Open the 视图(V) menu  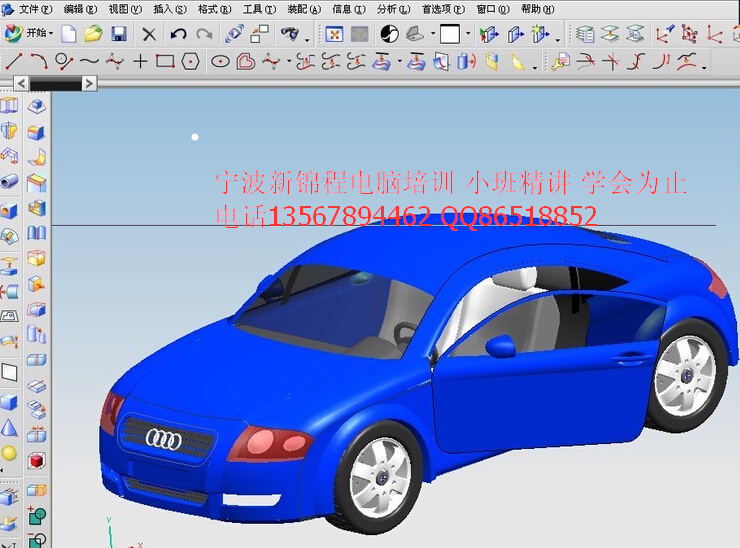(x=125, y=9)
